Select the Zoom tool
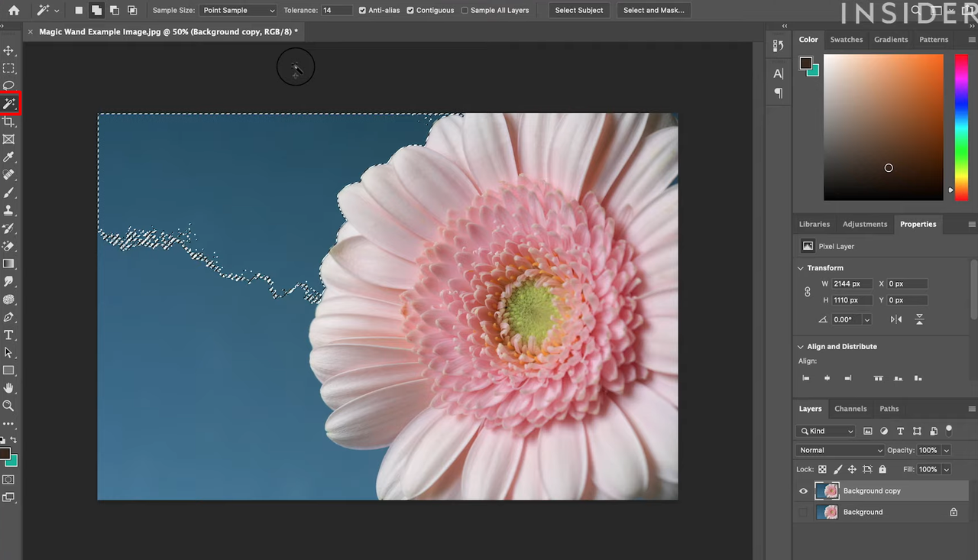 tap(9, 406)
